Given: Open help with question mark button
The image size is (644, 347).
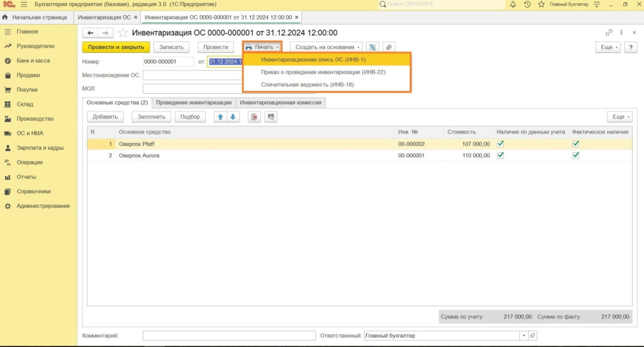Looking at the screenshot, I should [x=630, y=47].
